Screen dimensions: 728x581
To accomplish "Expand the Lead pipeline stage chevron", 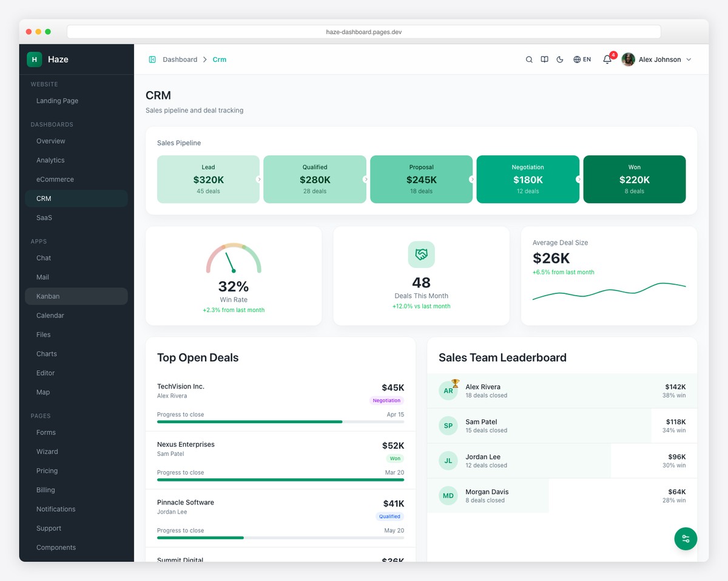I will (x=259, y=179).
